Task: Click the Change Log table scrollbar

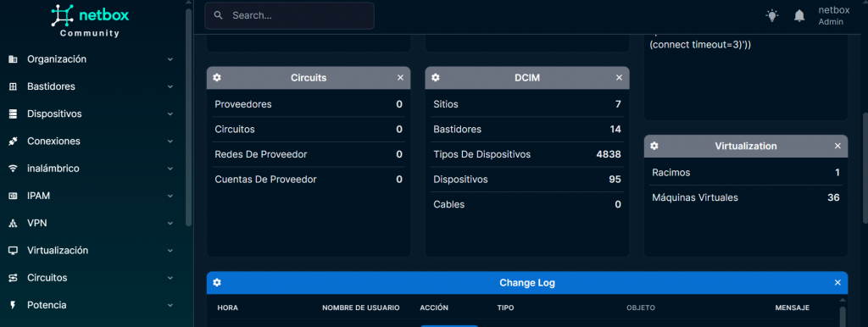Action: pyautogui.click(x=843, y=317)
